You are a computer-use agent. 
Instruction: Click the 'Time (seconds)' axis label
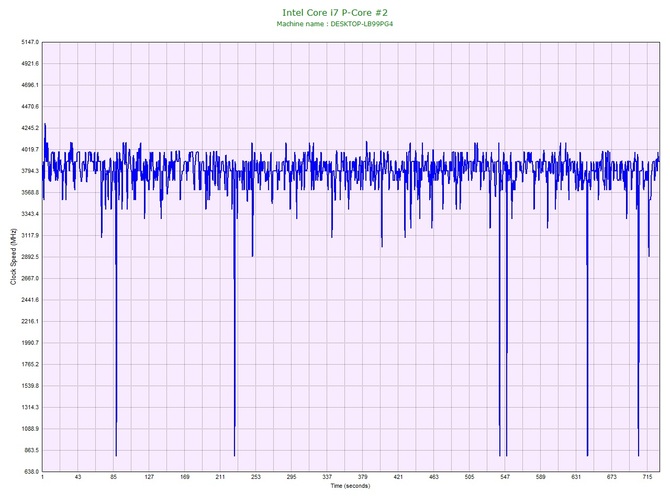(x=350, y=486)
